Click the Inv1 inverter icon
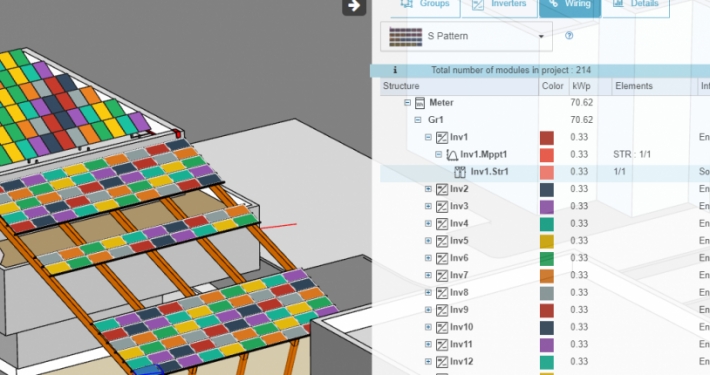710x375 pixels. tap(441, 137)
